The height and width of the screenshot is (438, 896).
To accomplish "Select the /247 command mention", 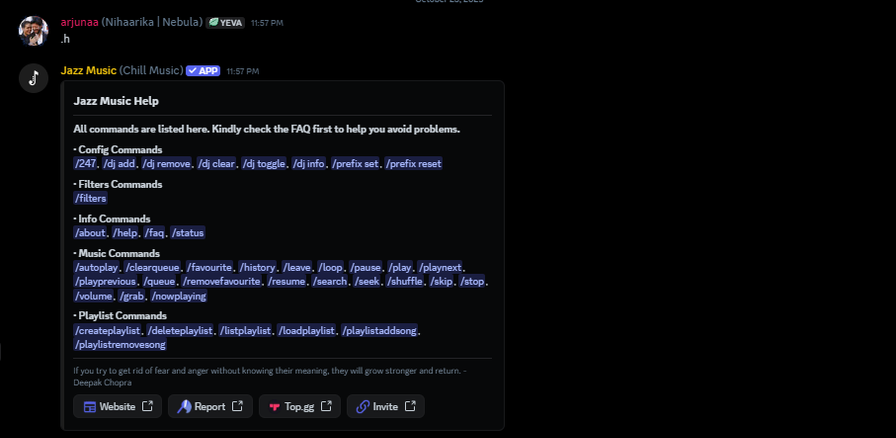I will tap(85, 164).
